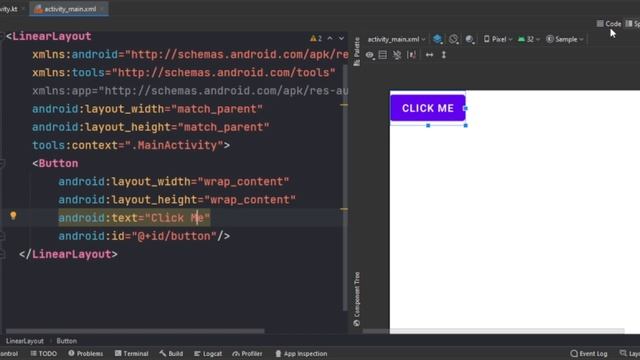
Task: Toggle the vertical height layout arrow icon
Action: pyautogui.click(x=444, y=55)
